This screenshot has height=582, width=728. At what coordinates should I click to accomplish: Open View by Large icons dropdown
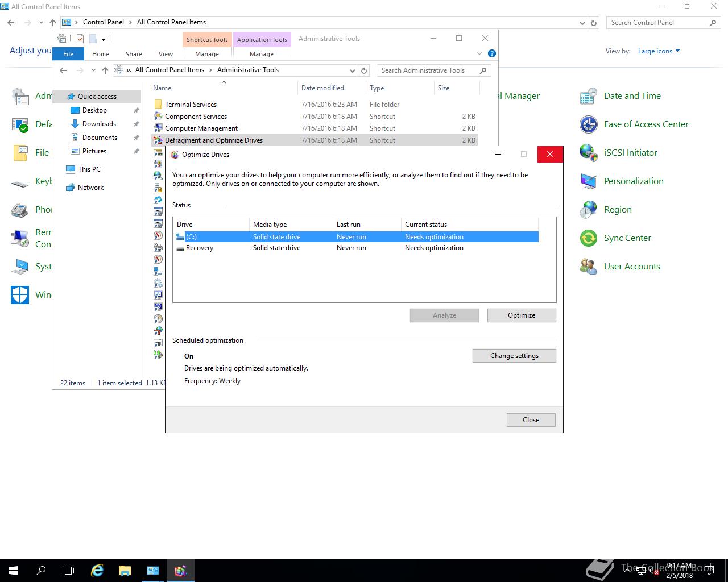pos(659,51)
